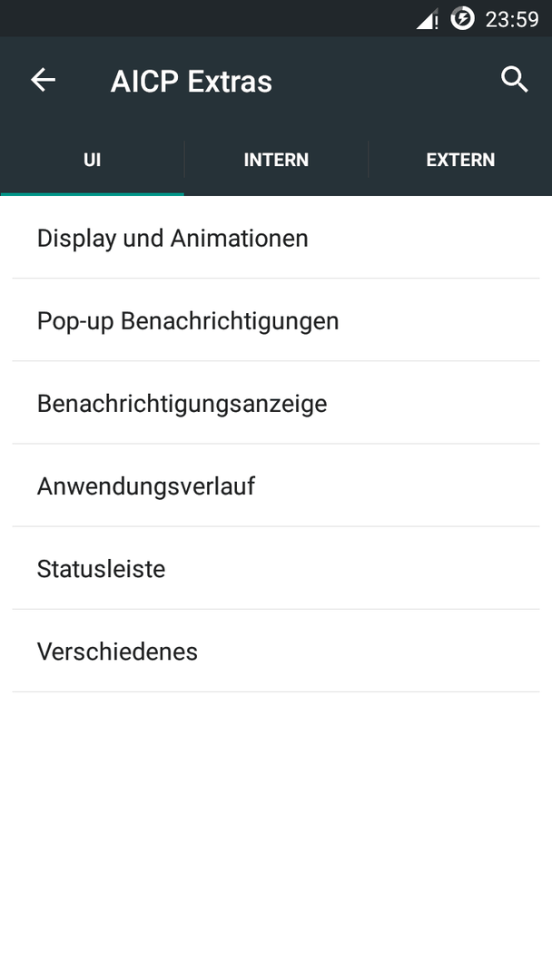
Task: Tap the divider between INTERN and EXTERN
Action: click(x=369, y=160)
